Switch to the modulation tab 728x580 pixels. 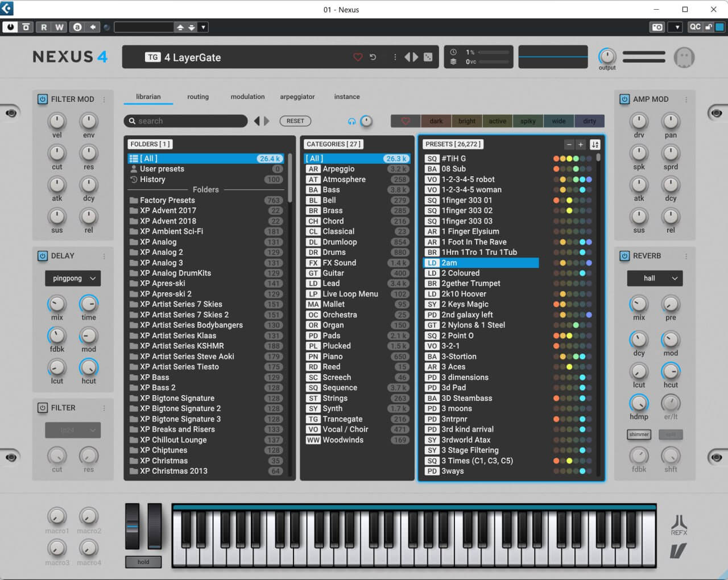point(247,97)
